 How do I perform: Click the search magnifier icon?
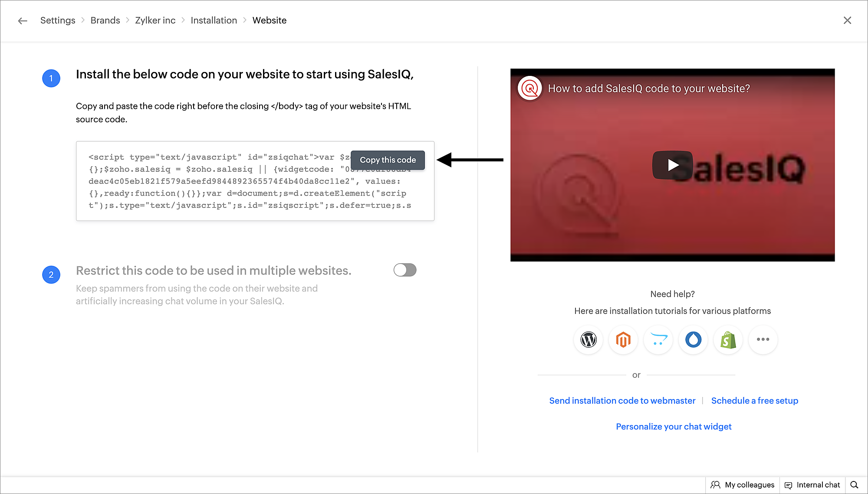point(854,485)
